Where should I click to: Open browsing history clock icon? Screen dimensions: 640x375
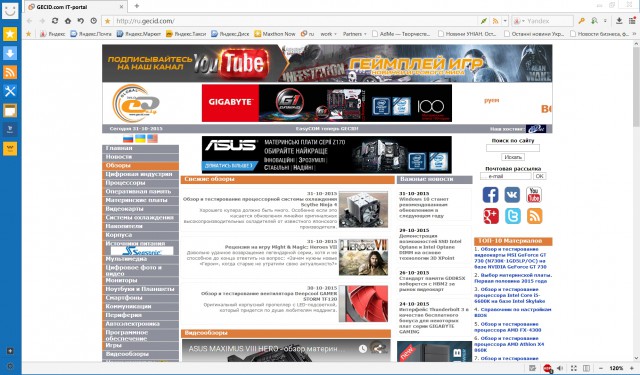(93, 21)
